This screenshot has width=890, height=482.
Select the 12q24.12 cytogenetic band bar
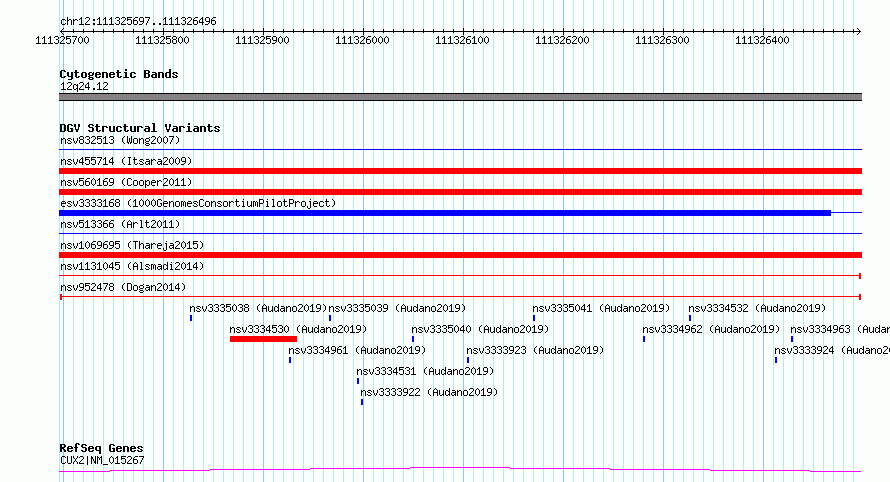click(x=460, y=97)
